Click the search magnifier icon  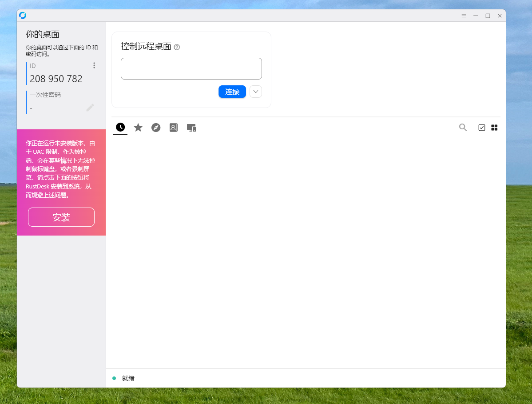point(463,128)
